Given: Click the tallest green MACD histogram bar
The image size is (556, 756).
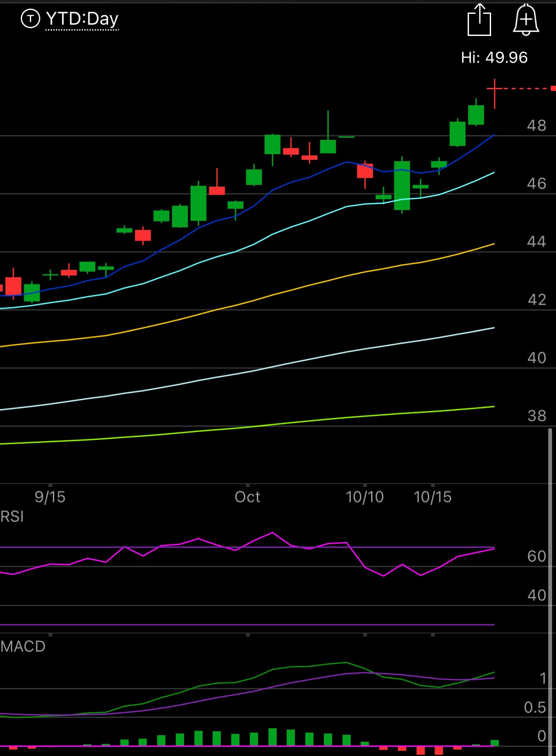Looking at the screenshot, I should point(272,737).
